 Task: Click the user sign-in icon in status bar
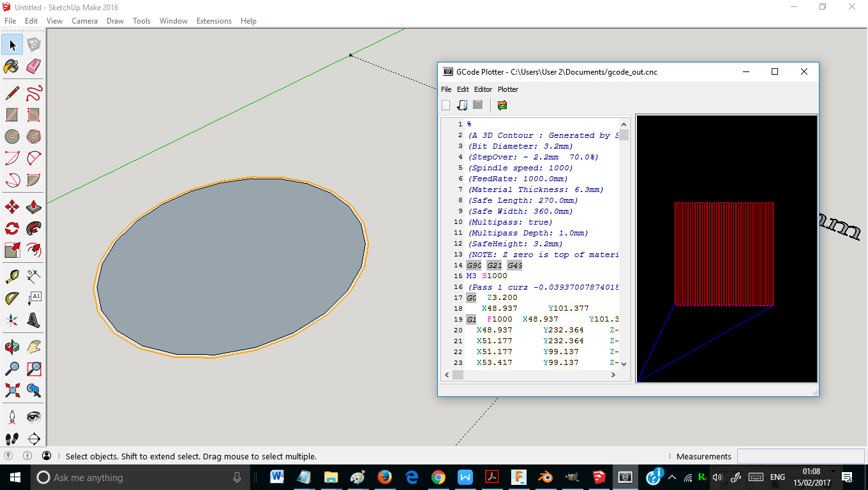47,456
